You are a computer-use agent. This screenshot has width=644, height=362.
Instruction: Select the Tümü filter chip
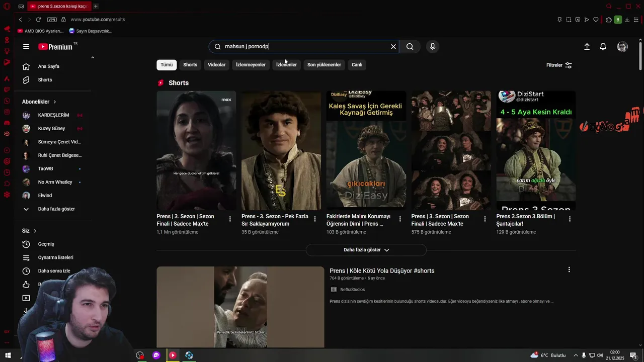coord(167,65)
